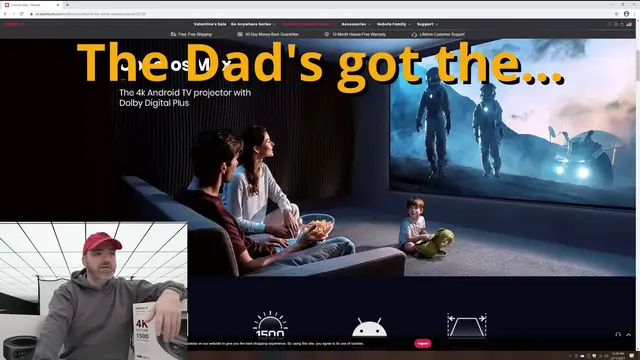Open the Chrome profile avatar

tap(626, 14)
